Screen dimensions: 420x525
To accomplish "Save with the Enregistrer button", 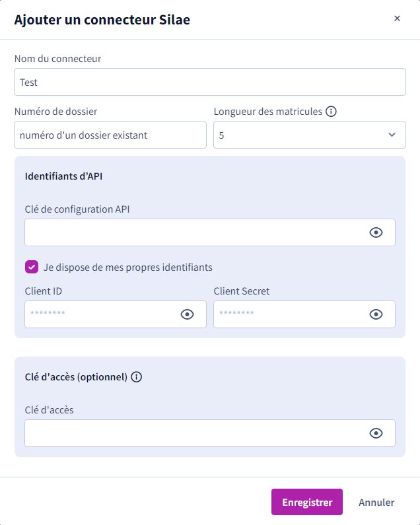I will click(307, 502).
